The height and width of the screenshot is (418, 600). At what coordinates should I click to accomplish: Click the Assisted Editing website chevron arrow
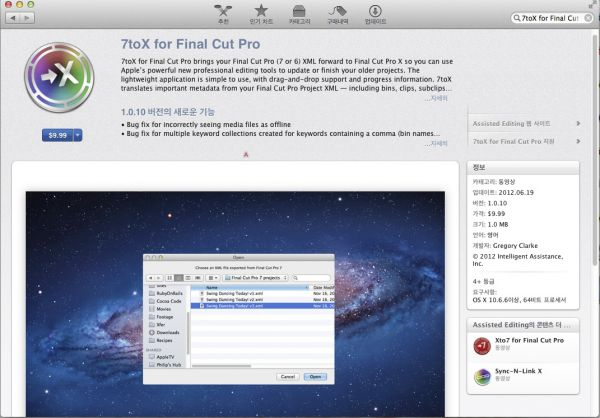point(578,123)
